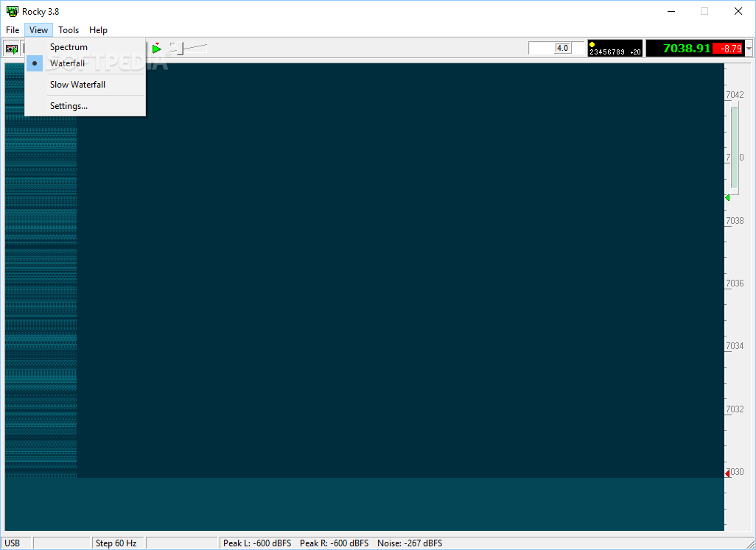Click 7034 on the frequency scale
The image size is (756, 550).
pyautogui.click(x=735, y=346)
